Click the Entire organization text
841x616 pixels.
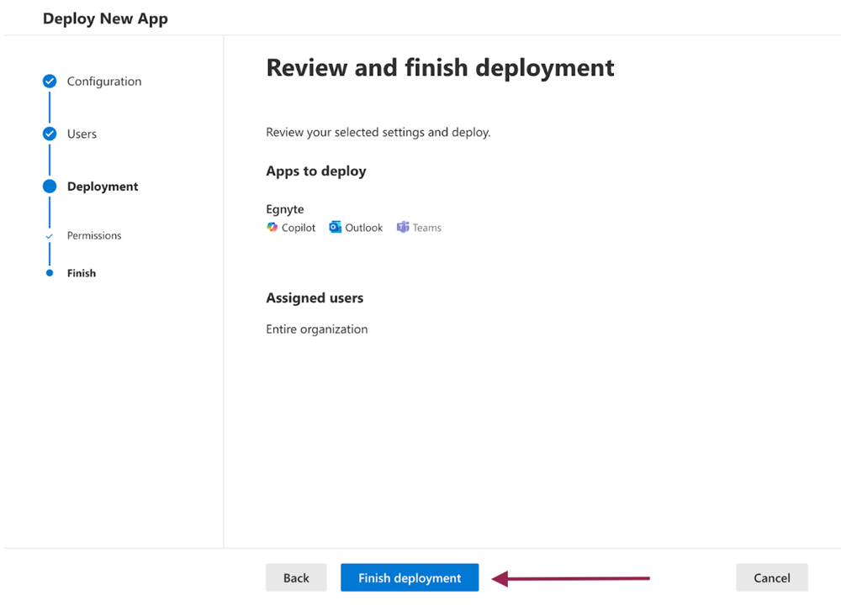coord(317,329)
